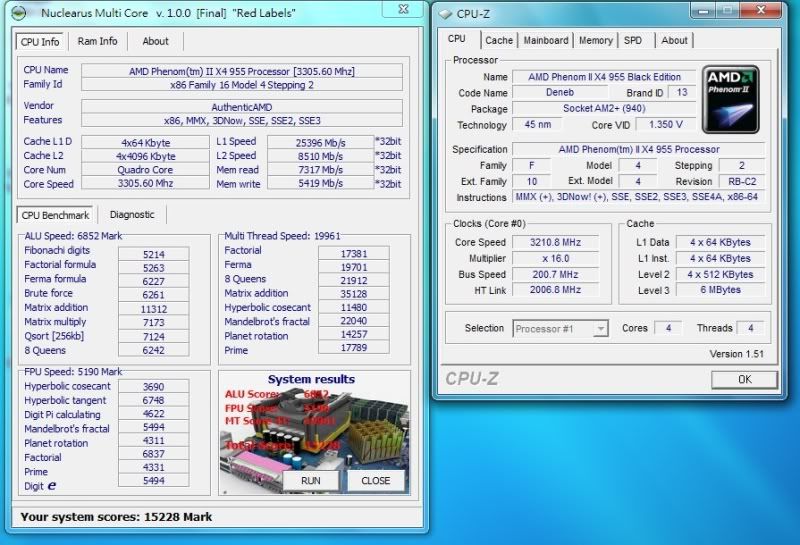This screenshot has height=545, width=800.
Task: Click the Threads count value in CPU-Z
Action: [x=751, y=328]
